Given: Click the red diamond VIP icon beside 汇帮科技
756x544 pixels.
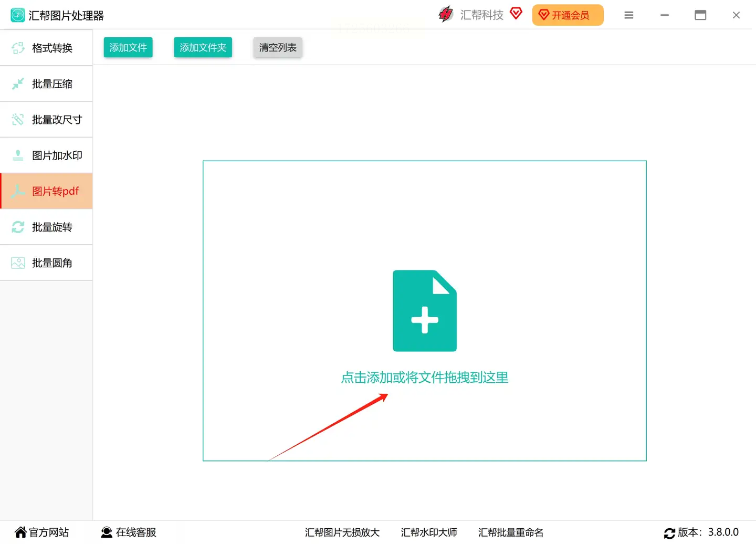Looking at the screenshot, I should (516, 13).
